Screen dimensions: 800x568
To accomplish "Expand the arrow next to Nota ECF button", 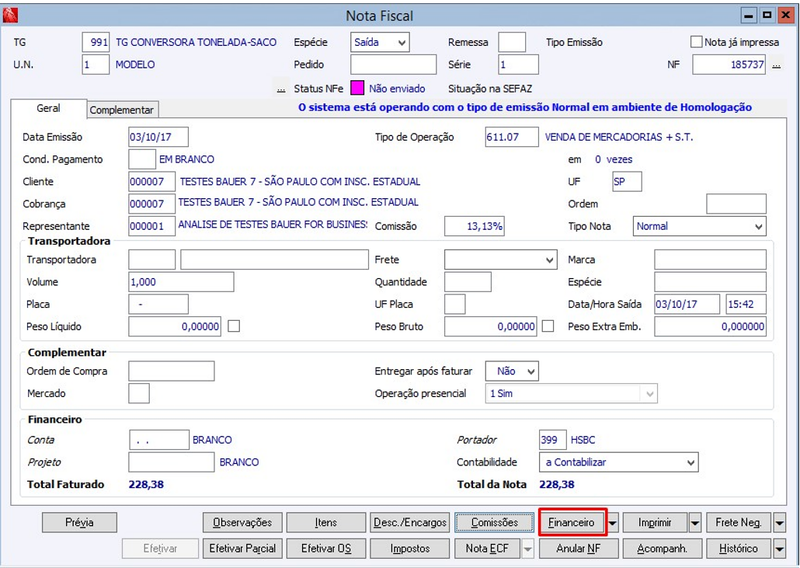I will (528, 549).
